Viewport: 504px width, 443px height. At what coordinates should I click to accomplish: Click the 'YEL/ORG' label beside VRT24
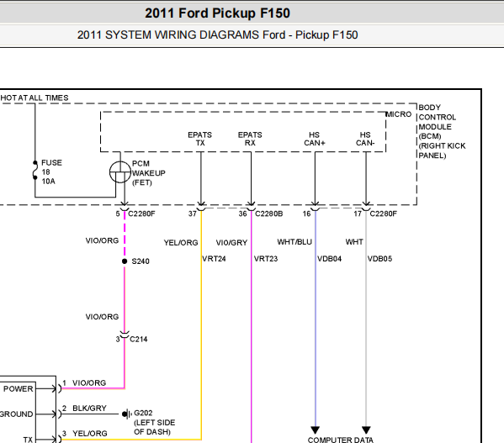tap(181, 243)
